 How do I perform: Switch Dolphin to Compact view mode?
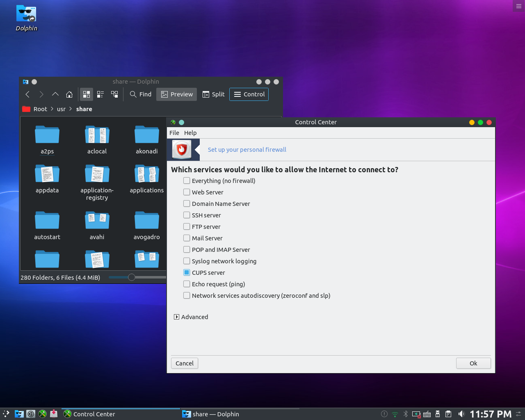[100, 94]
